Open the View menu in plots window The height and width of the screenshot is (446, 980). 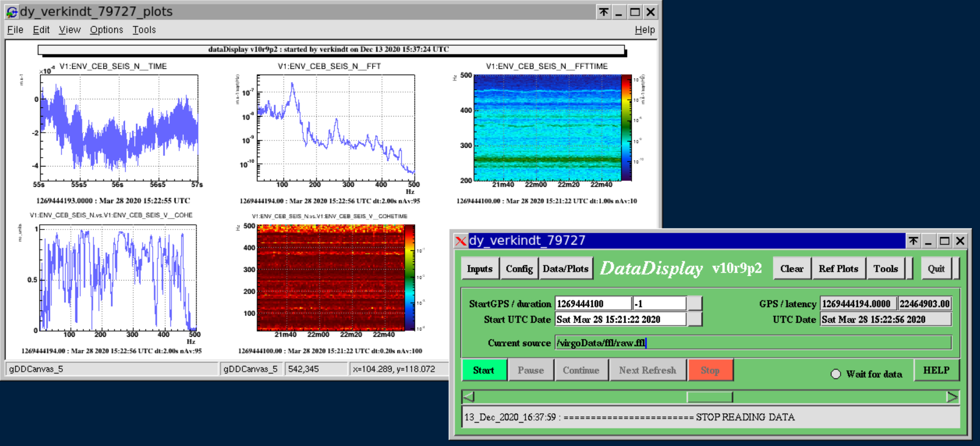[69, 30]
